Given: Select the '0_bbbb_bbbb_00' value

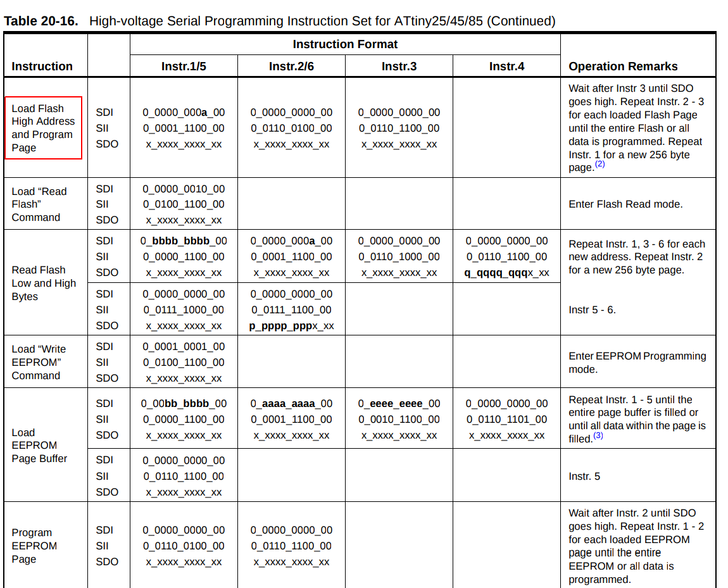Looking at the screenshot, I should [184, 241].
